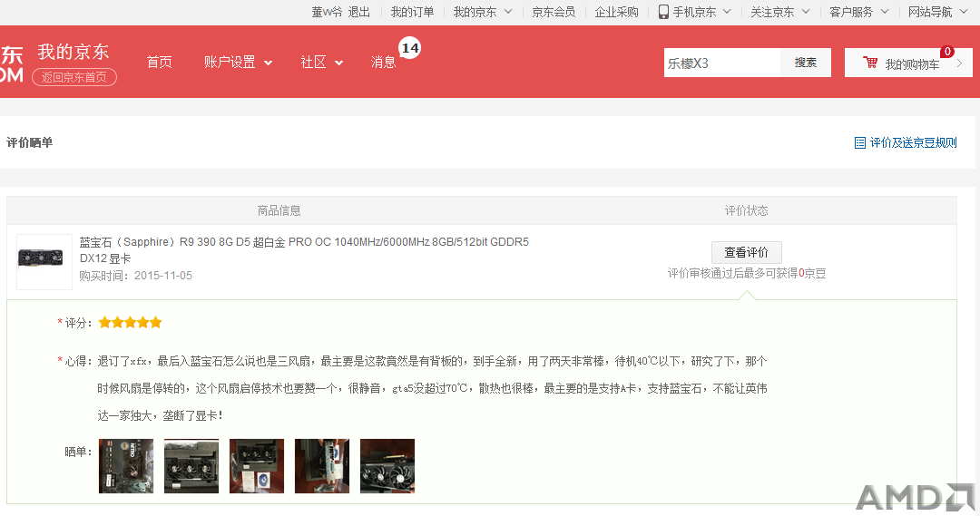Click the 返回京东首页 button
The image size is (980, 516).
74,77
